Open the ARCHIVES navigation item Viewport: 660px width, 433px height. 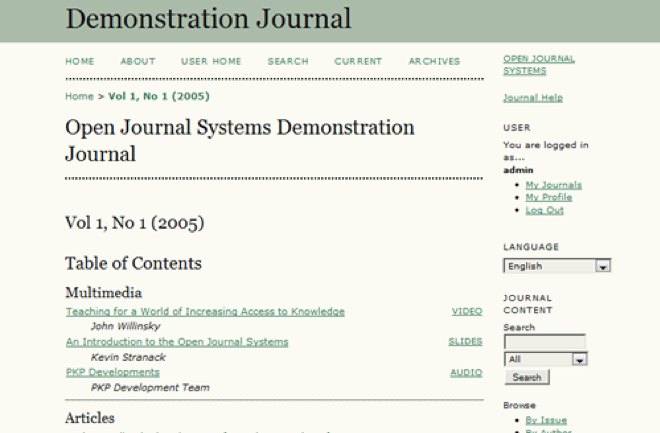(x=434, y=62)
